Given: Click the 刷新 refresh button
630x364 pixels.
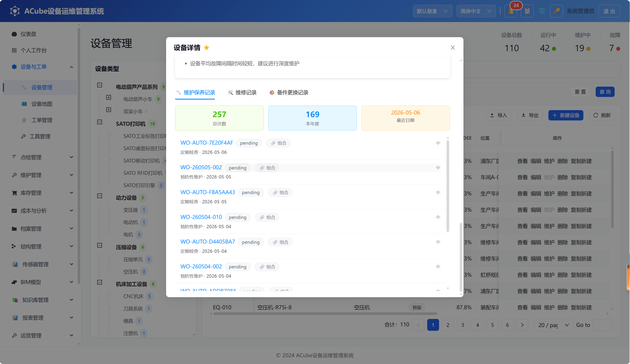Looking at the screenshot, I should click(602, 115).
